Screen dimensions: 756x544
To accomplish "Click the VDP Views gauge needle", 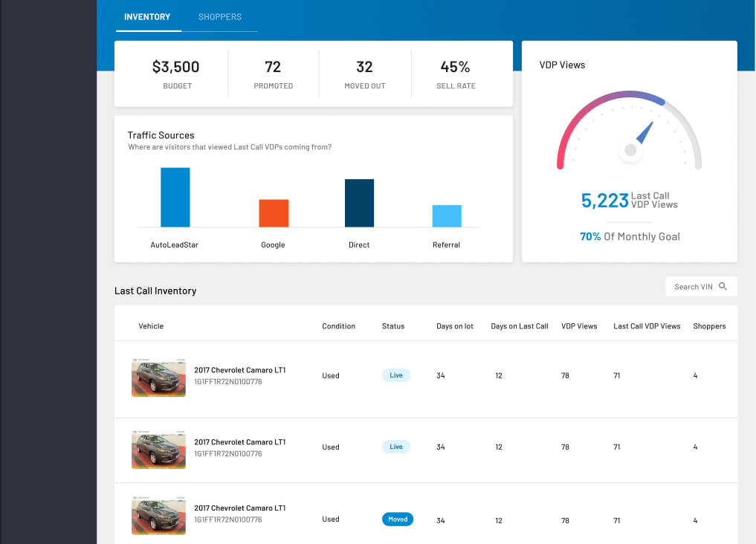I will point(644,134).
